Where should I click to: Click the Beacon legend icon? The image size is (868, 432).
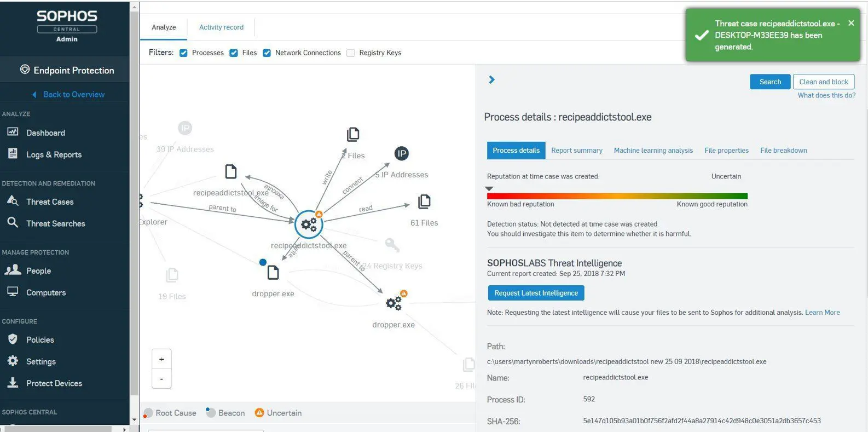click(211, 412)
